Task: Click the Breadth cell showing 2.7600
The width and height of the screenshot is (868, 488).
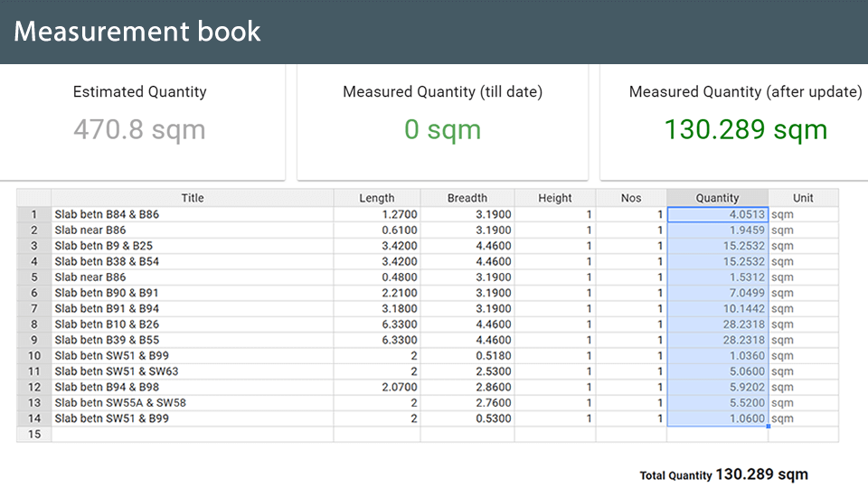Action: click(x=467, y=403)
